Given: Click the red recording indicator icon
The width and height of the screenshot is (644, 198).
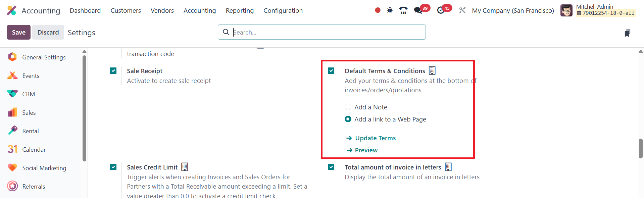Looking at the screenshot, I should (x=378, y=10).
